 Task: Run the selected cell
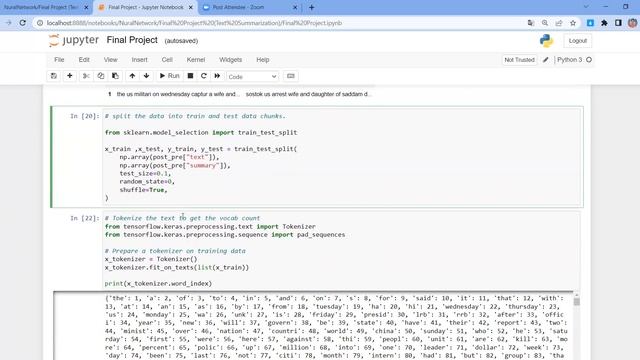tap(169, 76)
